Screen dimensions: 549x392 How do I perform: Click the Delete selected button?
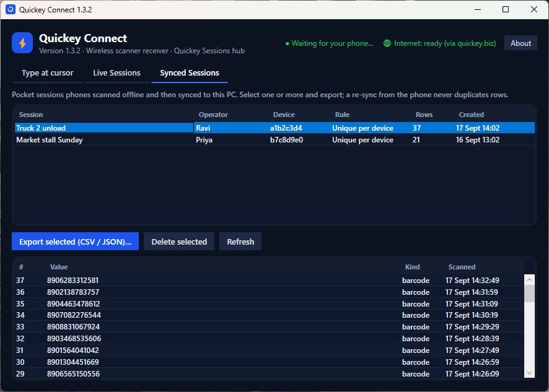(x=179, y=242)
